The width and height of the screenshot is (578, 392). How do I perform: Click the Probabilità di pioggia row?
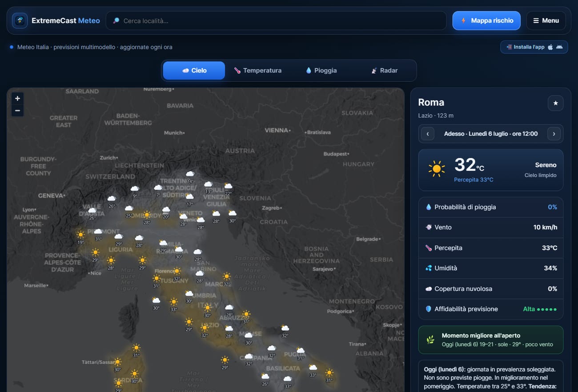click(x=491, y=207)
